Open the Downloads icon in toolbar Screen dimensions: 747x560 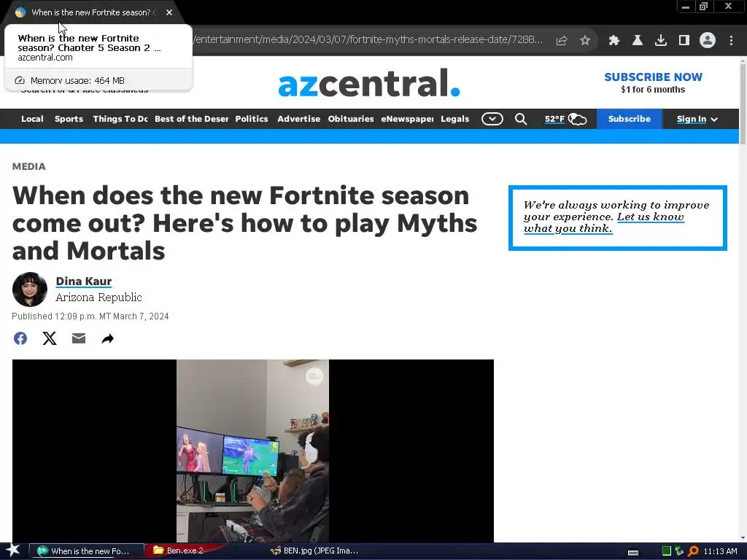660,41
